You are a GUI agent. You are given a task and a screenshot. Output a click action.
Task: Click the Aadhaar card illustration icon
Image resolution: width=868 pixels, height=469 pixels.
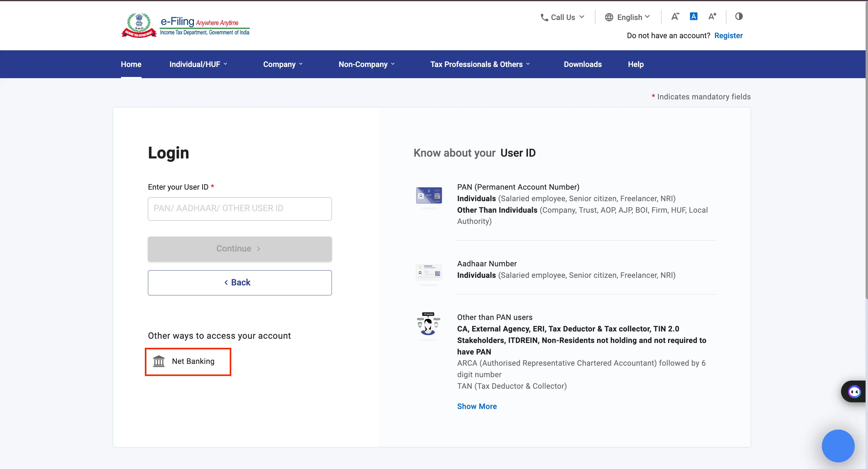(x=429, y=272)
